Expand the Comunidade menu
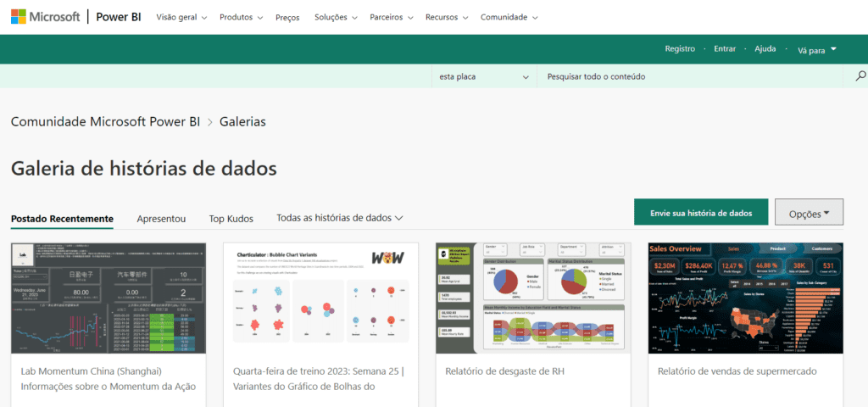 (x=509, y=17)
